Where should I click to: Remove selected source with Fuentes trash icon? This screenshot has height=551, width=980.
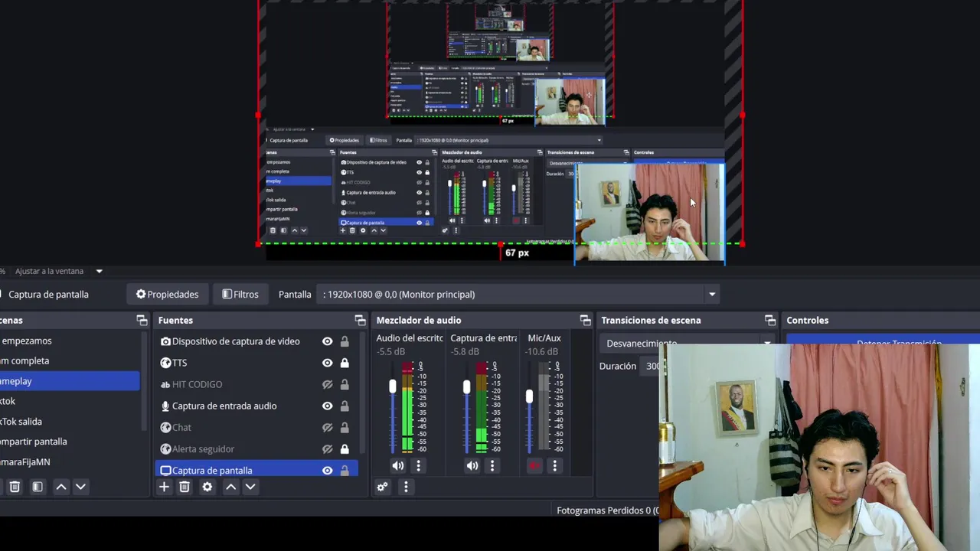185,487
